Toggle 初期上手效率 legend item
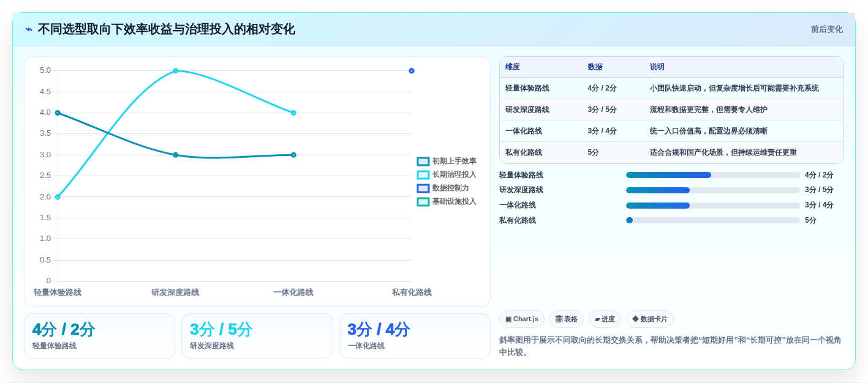868x383 pixels. point(447,162)
